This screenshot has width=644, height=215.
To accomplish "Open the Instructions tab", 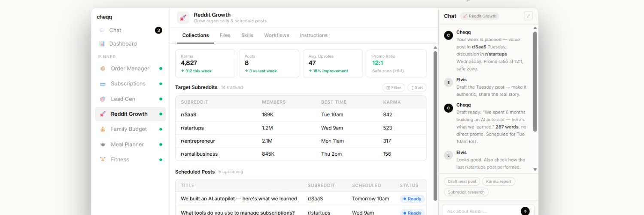I will 313,35.
